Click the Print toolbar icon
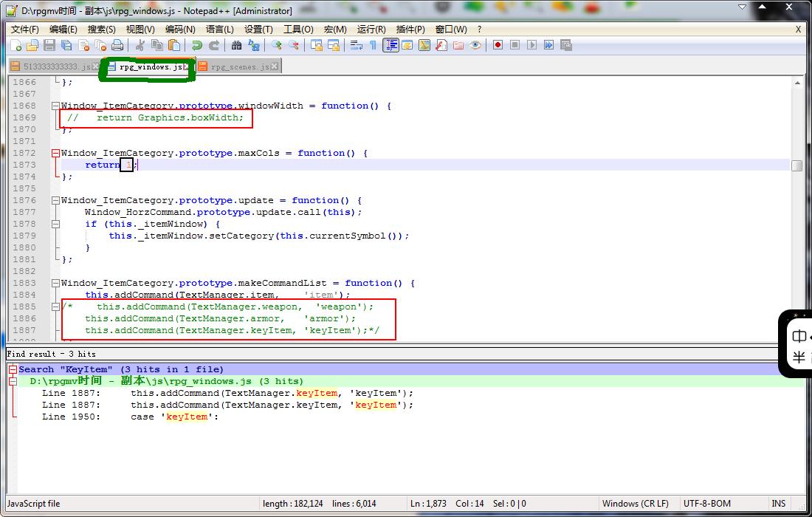Image resolution: width=812 pixels, height=517 pixels. pos(117,46)
